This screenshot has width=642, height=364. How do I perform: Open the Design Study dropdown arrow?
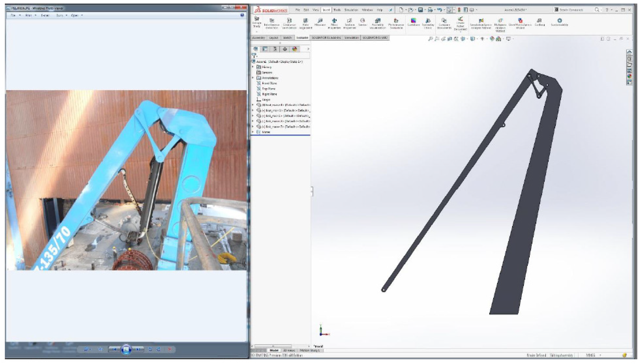(x=257, y=32)
